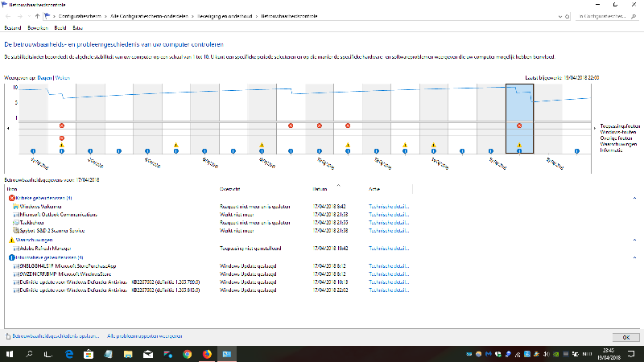This screenshot has width=644, height=362.
Task: Open the recent locations dropdown next to Forward
Action: click(x=29, y=16)
